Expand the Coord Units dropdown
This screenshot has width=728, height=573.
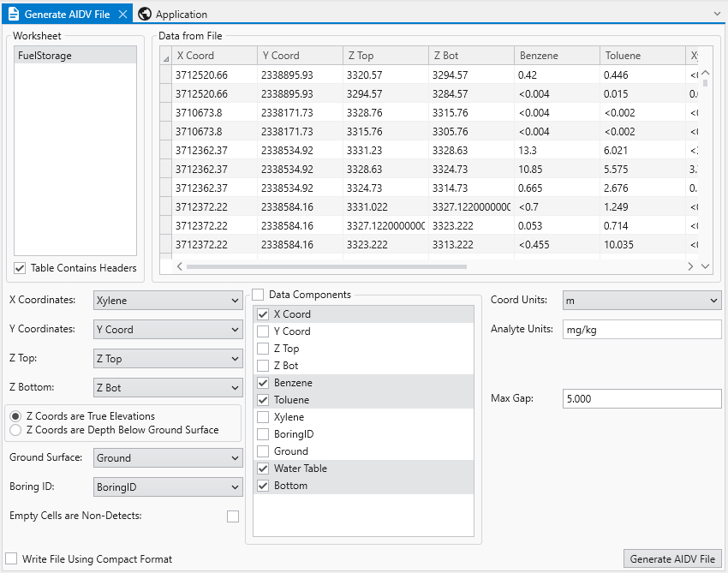[x=641, y=301]
